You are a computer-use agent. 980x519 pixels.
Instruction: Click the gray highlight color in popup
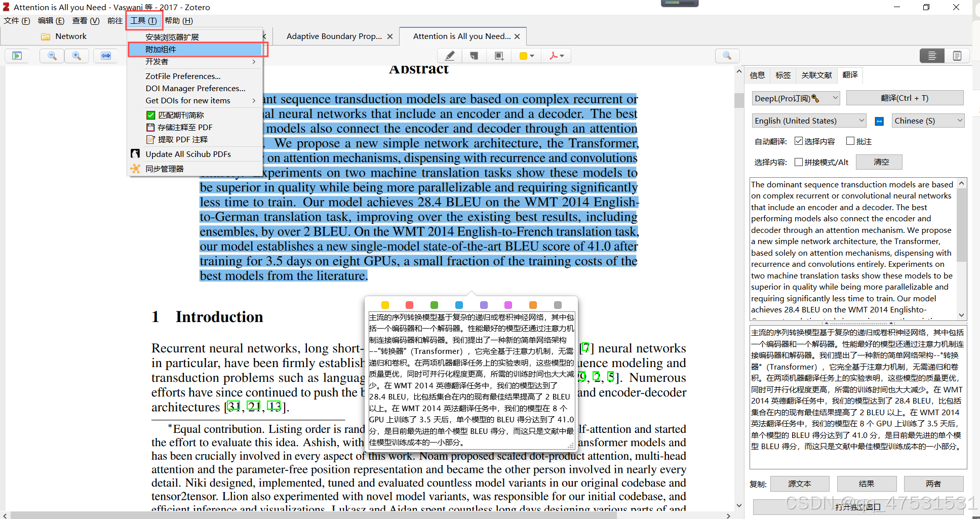(x=558, y=305)
